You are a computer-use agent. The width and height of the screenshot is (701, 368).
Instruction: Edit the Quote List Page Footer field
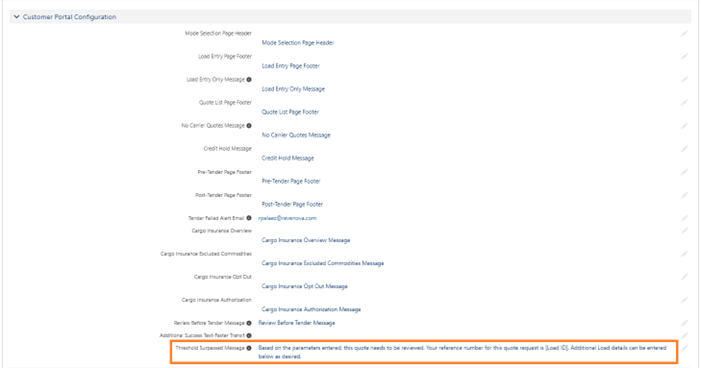click(x=684, y=103)
